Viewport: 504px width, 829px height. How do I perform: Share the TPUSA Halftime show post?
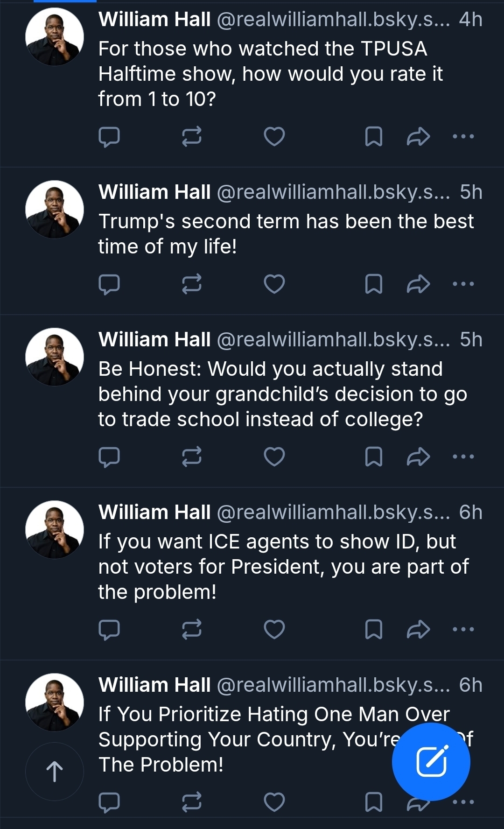pos(418,137)
